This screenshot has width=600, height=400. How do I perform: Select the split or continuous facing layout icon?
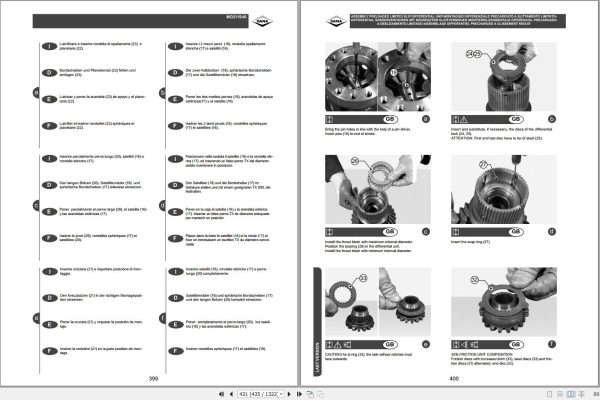pos(581,394)
